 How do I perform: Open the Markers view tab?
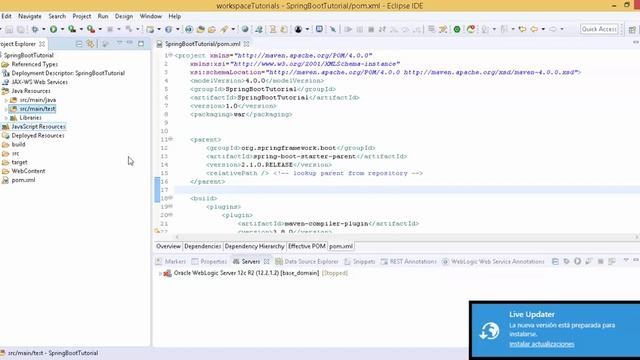(171, 262)
